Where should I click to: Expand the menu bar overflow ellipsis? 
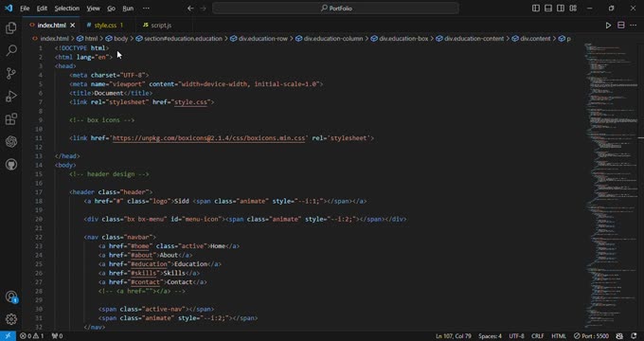146,9
